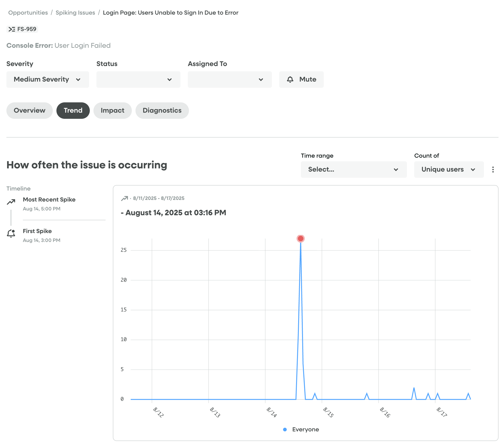This screenshot has height=446, width=504.
Task: Switch to the Impact tab
Action: coord(112,110)
